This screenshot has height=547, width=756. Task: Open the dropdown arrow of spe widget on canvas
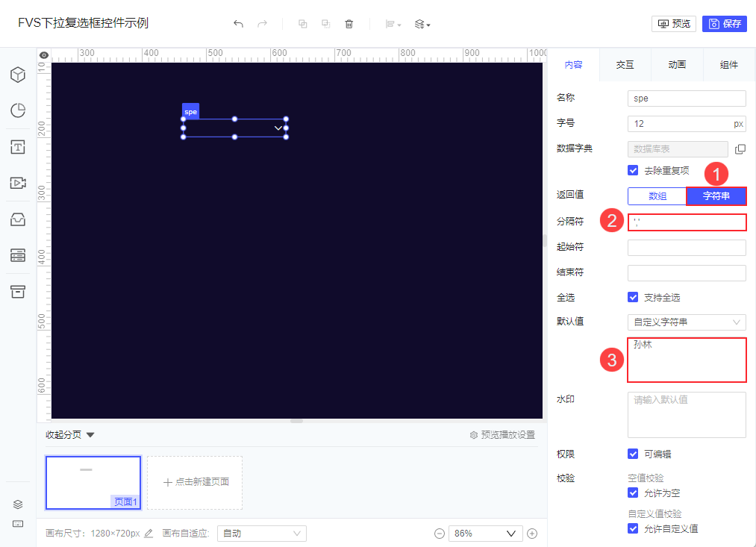tap(278, 128)
